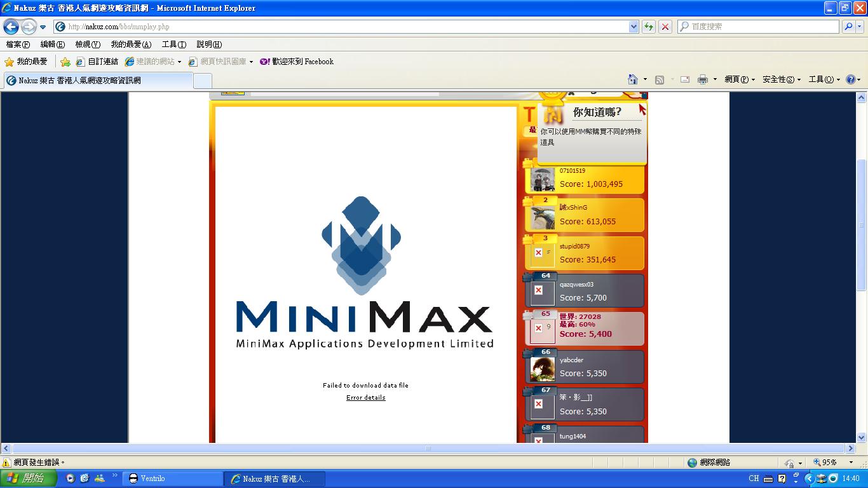868x488 pixels.
Task: Select the 'Score: 5,700' text
Action: click(x=583, y=298)
